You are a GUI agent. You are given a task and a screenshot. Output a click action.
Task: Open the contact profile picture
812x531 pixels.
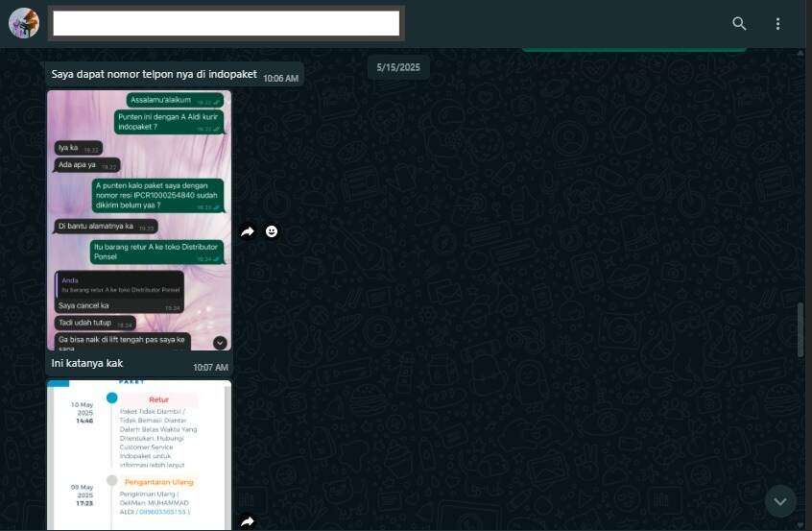[24, 23]
